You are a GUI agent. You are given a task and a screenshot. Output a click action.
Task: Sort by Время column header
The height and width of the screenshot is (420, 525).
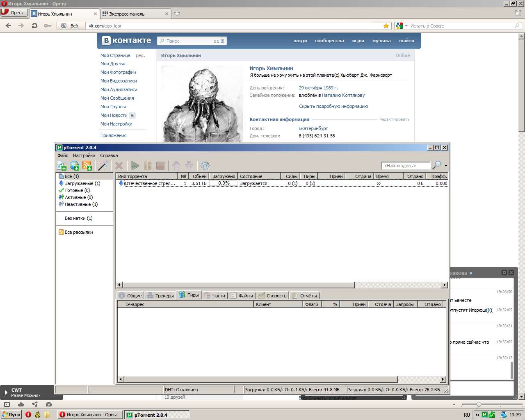(388, 176)
